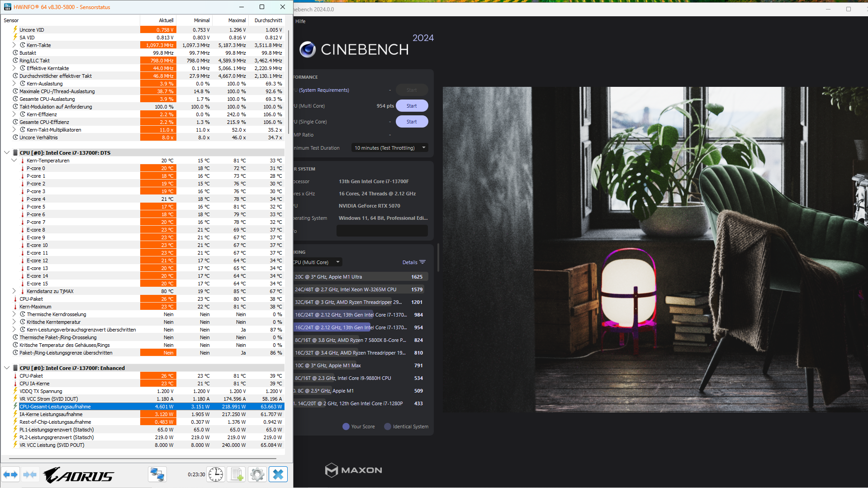Click the Durchschnitt column header
Image resolution: width=868 pixels, height=488 pixels.
click(266, 20)
